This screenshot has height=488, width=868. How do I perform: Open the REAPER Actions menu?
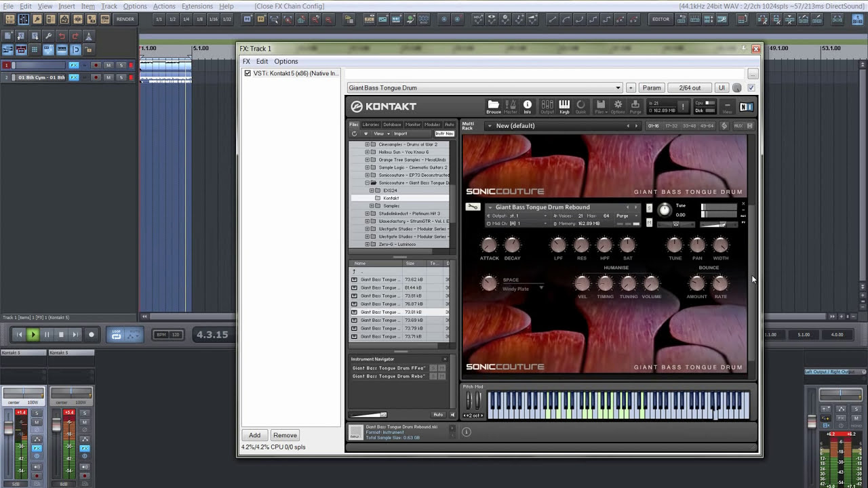click(x=163, y=6)
